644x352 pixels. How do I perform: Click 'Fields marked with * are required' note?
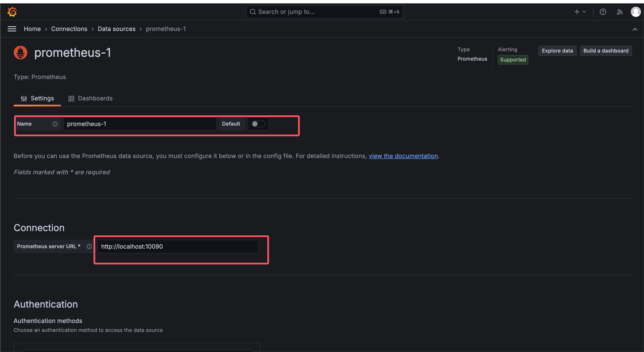point(62,172)
